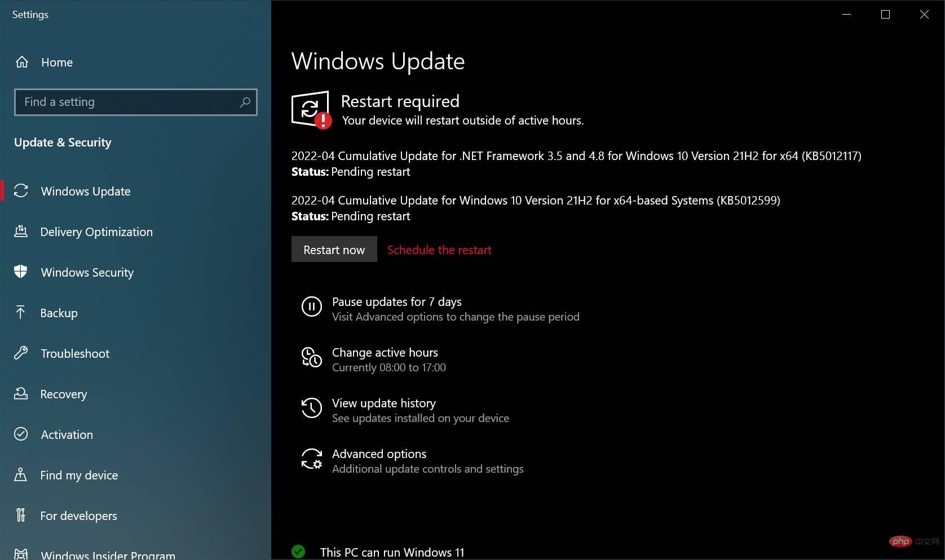945x560 pixels.
Task: Click the Home house icon
Action: (22, 62)
